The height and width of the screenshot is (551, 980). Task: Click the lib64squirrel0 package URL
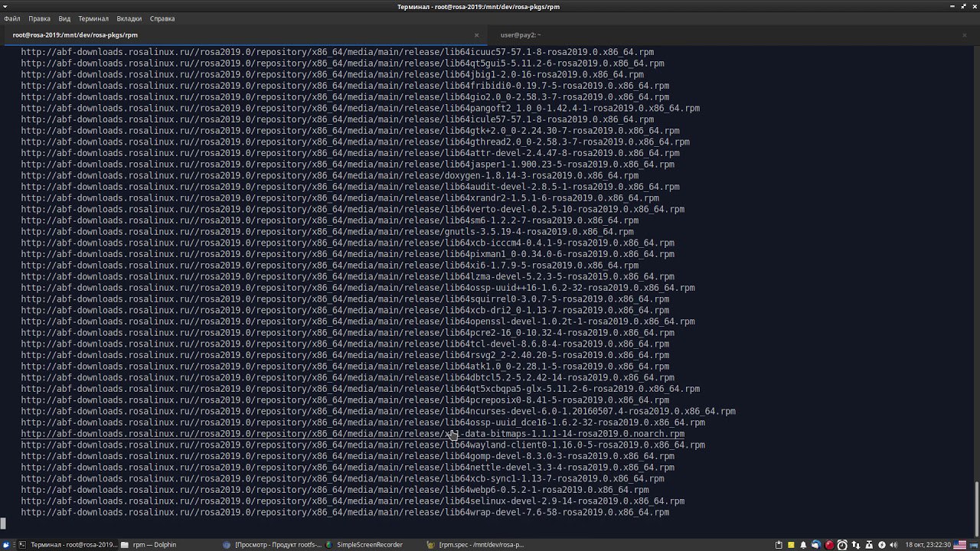tap(345, 299)
